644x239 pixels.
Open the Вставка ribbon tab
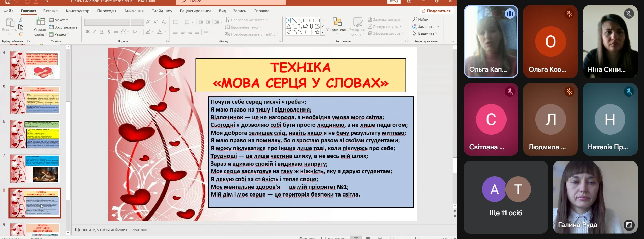51,11
